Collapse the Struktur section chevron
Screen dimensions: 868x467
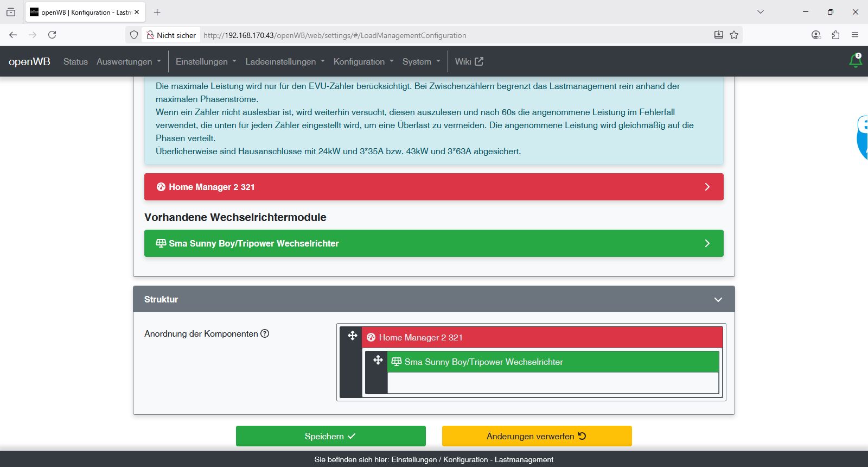tap(718, 300)
